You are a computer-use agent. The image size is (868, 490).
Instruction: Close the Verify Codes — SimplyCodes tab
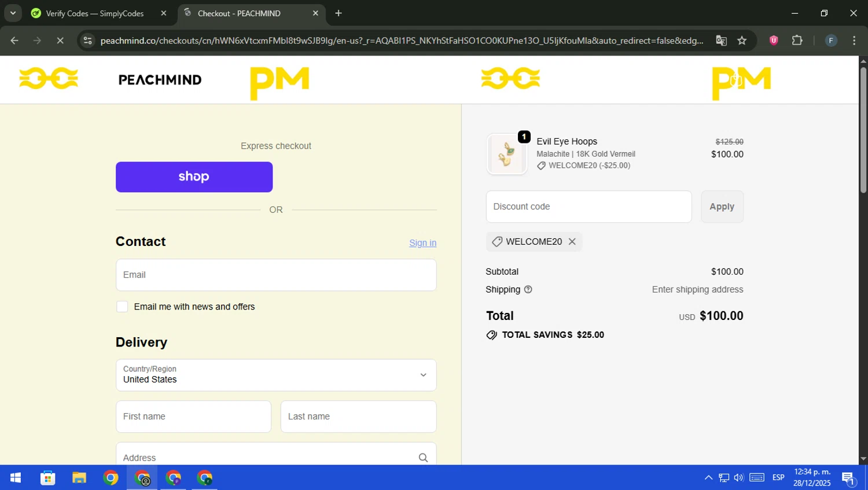coord(164,13)
